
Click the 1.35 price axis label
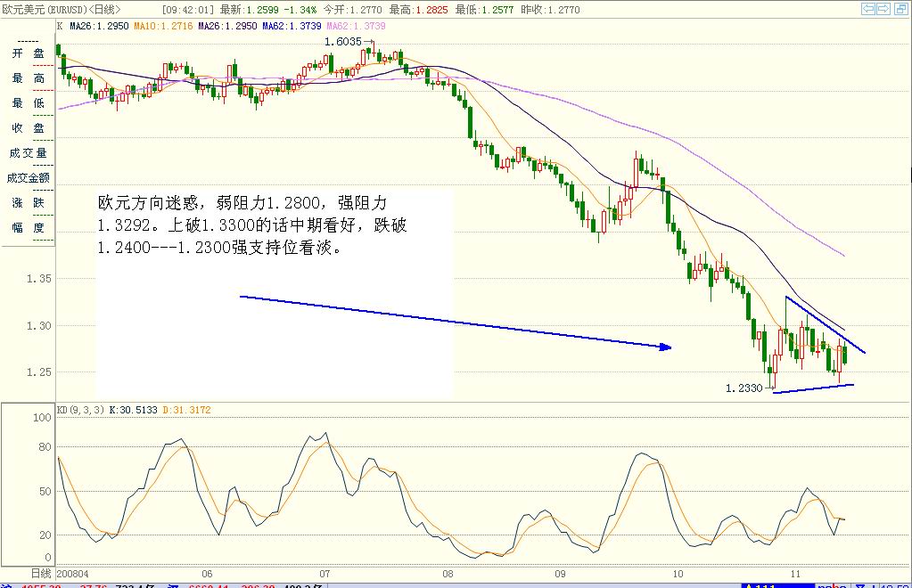39,279
